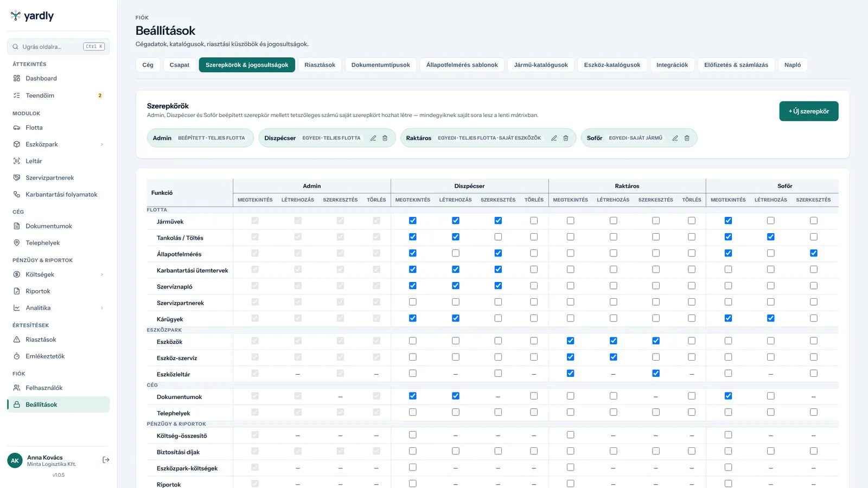The image size is (868, 488).
Task: Uncheck Sofőr Szerkesztés for Állapotfelmérés
Action: tap(814, 253)
